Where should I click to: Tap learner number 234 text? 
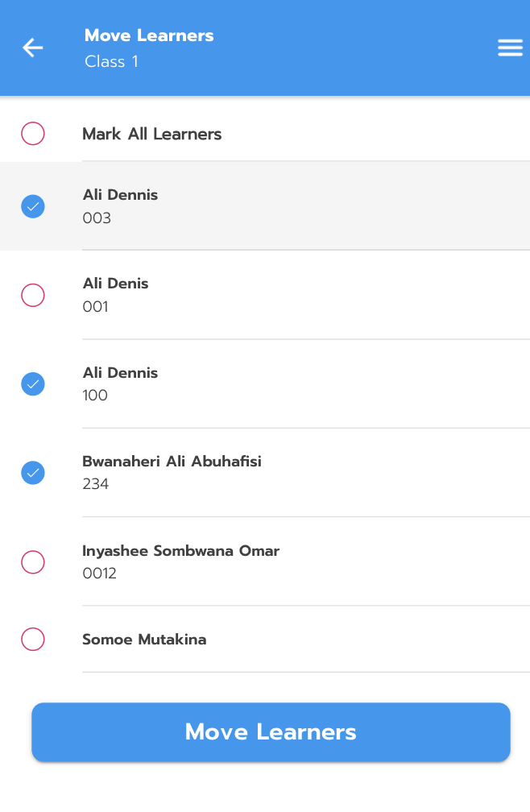[x=96, y=484]
